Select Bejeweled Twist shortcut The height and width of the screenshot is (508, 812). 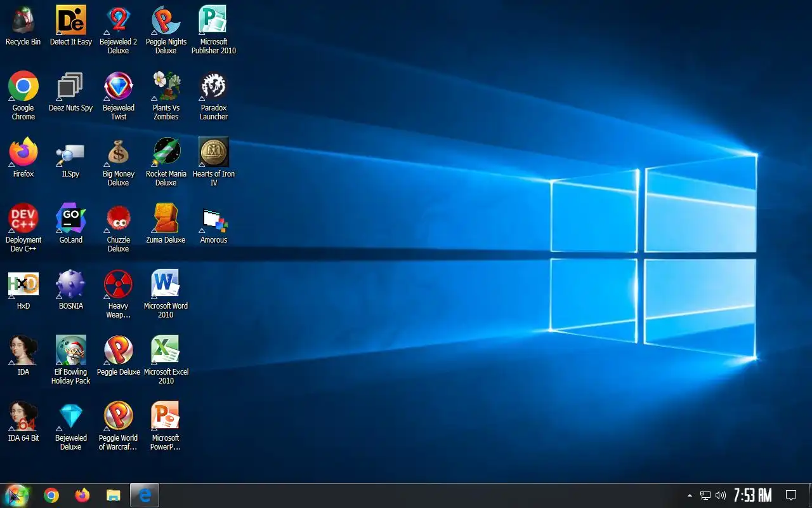[x=118, y=97]
